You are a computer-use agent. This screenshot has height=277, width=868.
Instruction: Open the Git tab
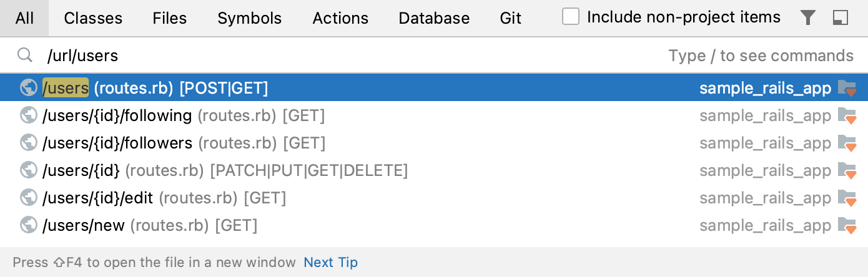tap(510, 18)
